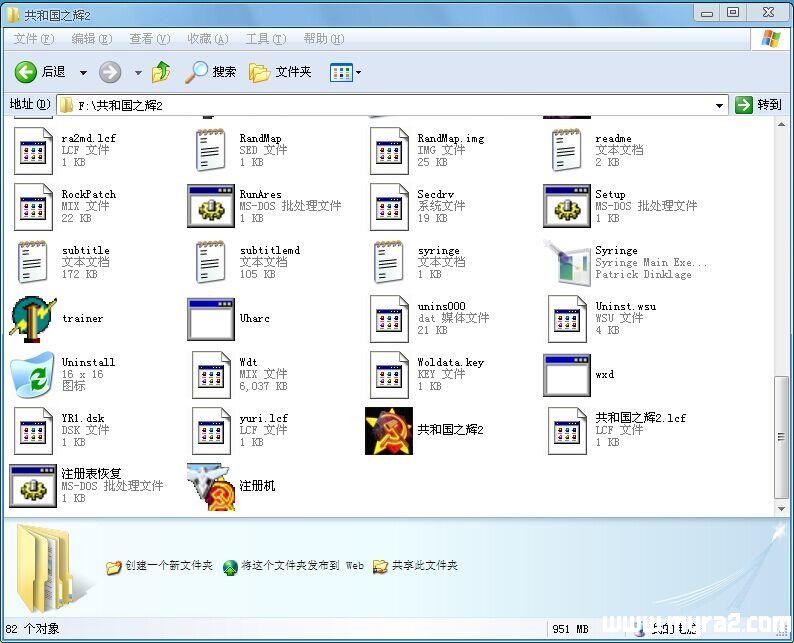Screen dimensions: 794x643
Task: Select the 注册表恢复 batch file icon
Action: point(33,487)
